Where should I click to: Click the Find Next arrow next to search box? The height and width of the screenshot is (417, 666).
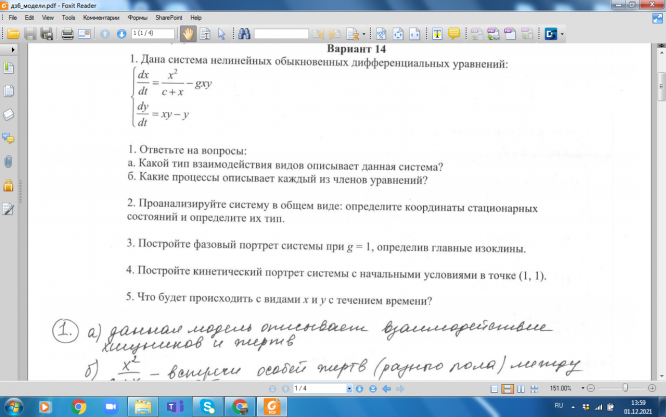click(x=335, y=34)
